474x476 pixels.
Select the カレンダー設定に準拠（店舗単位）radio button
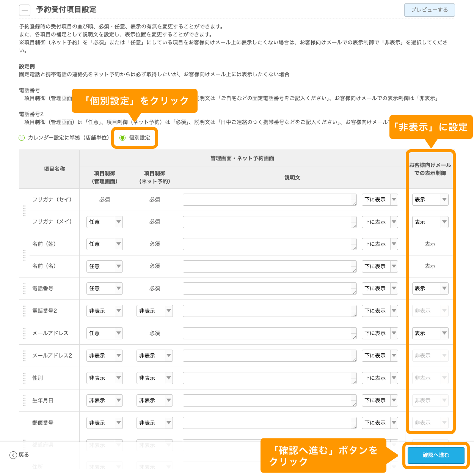point(22,138)
